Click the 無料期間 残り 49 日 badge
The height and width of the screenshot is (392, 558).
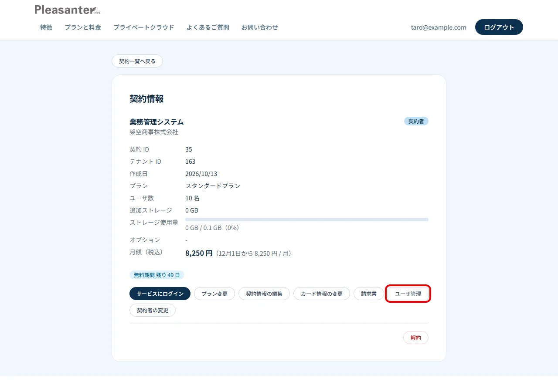click(157, 275)
